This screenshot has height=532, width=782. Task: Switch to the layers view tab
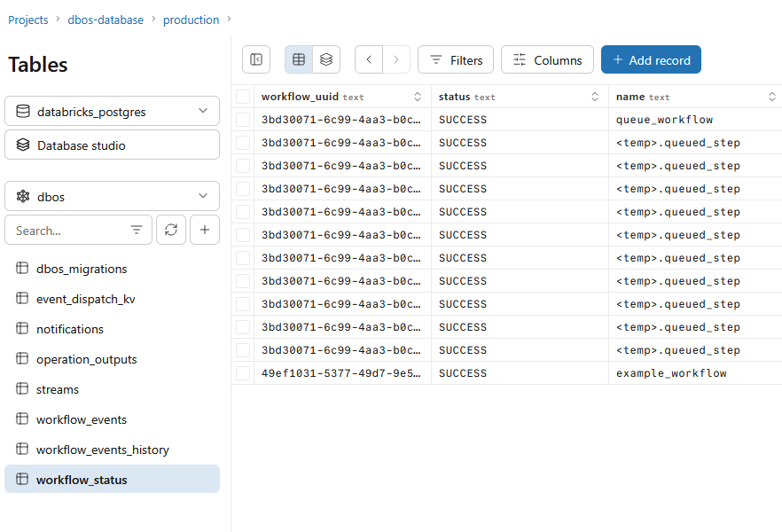[x=325, y=59]
